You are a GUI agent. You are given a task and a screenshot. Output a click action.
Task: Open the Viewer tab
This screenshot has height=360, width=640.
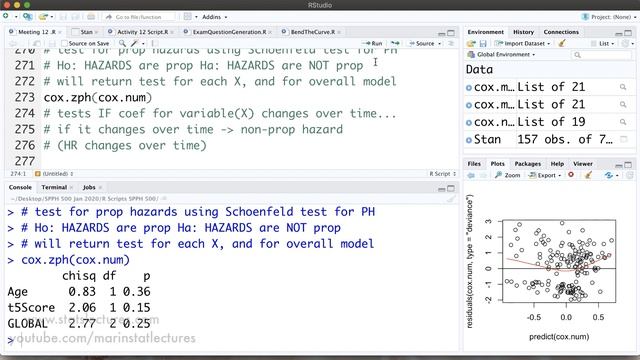click(x=583, y=164)
